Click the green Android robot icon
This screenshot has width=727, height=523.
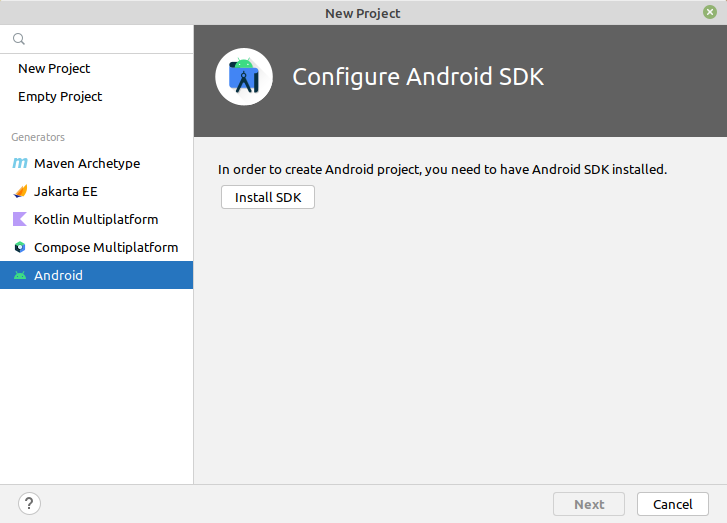click(20, 275)
